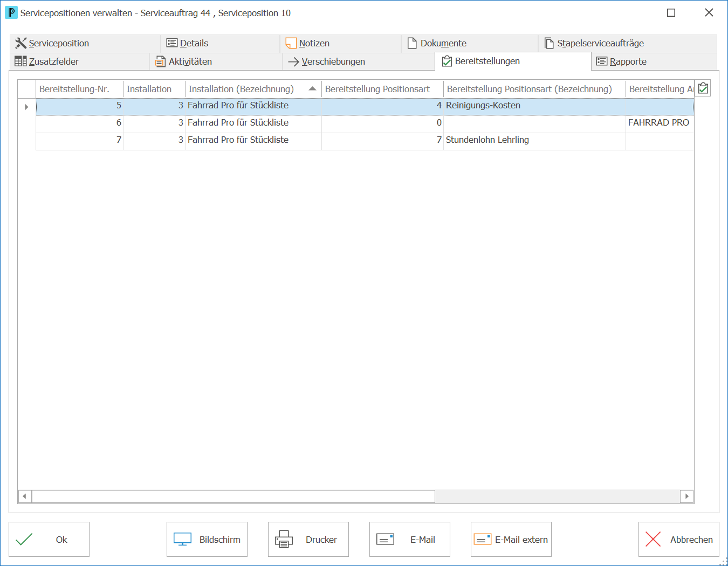Click the row indicator arrow of row 5
This screenshot has width=728, height=566.
(x=26, y=107)
